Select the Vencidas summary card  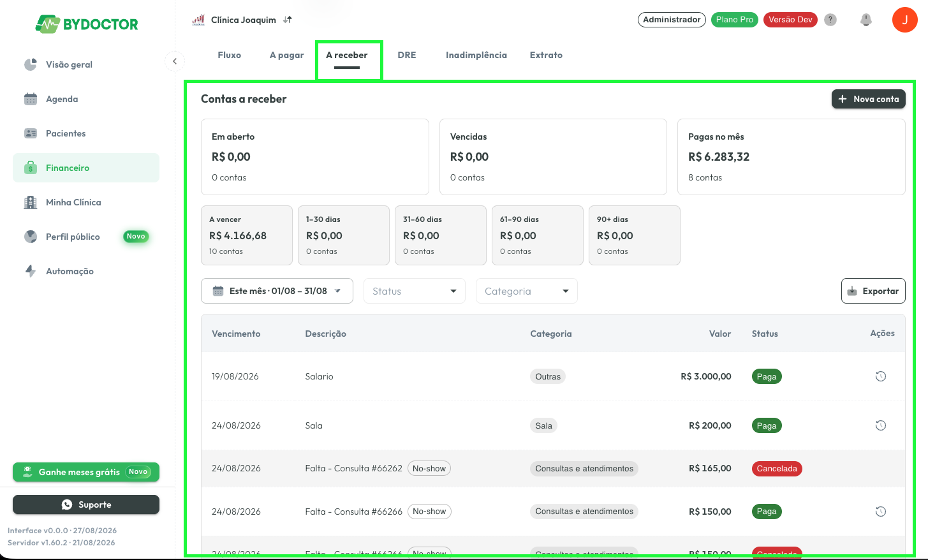point(553,157)
